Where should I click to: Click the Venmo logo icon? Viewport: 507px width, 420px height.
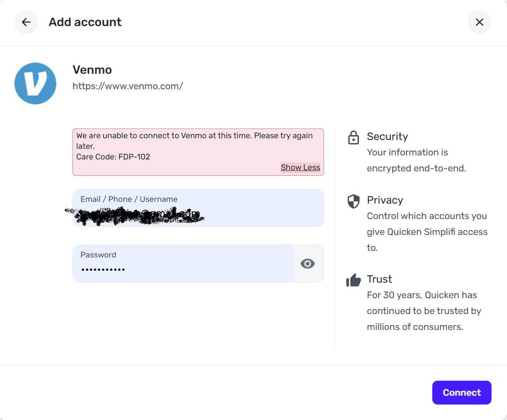[x=35, y=83]
